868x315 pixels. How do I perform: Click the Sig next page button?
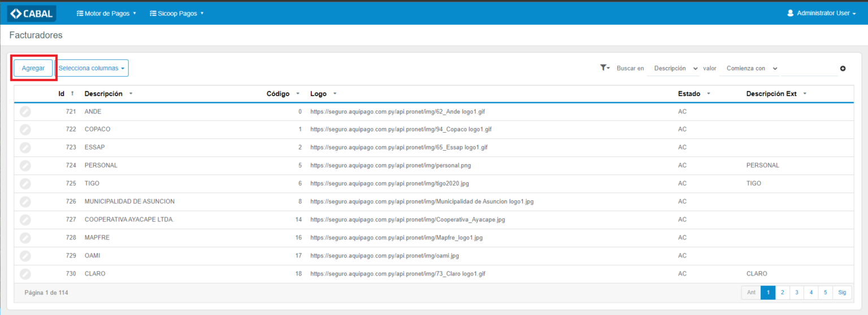[x=842, y=292]
